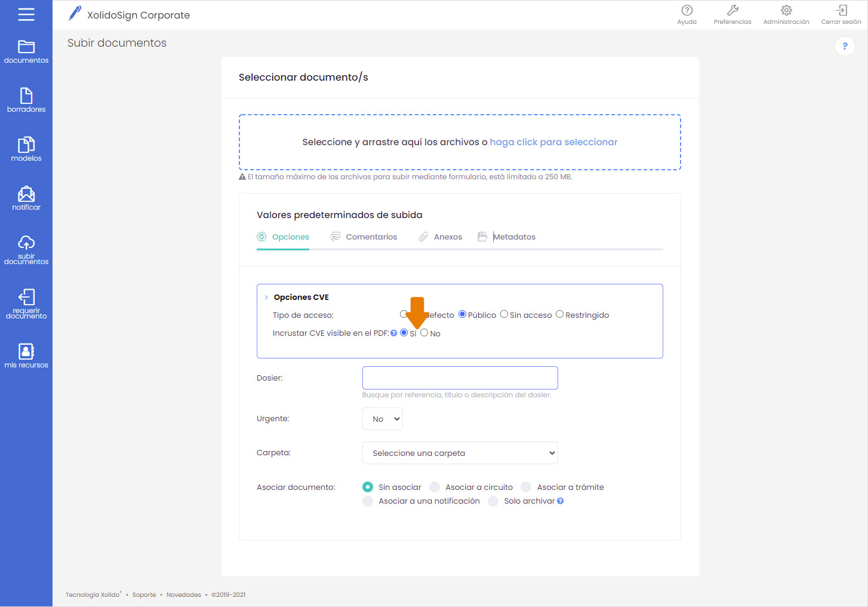Click the XolidoSign pen logo

[75, 14]
